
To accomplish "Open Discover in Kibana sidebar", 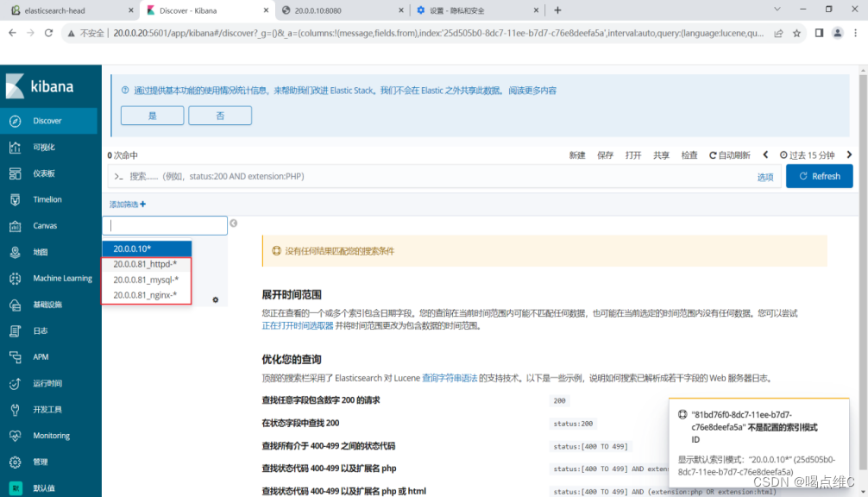I will click(48, 121).
